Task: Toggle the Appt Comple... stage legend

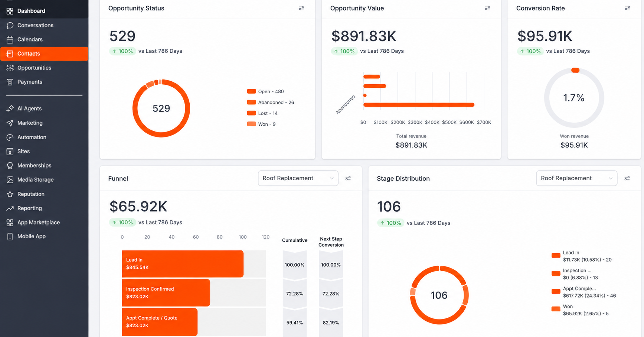Action: point(584,292)
